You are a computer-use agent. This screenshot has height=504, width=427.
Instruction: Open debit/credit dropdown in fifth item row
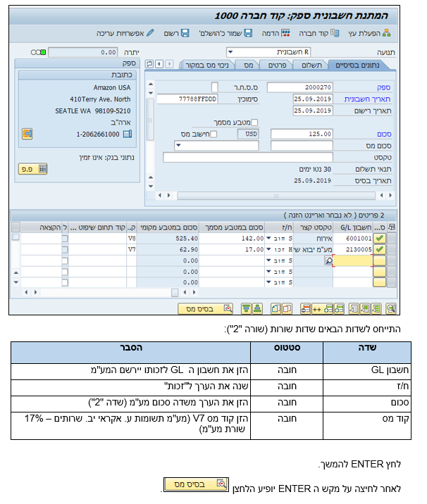pos(268,282)
